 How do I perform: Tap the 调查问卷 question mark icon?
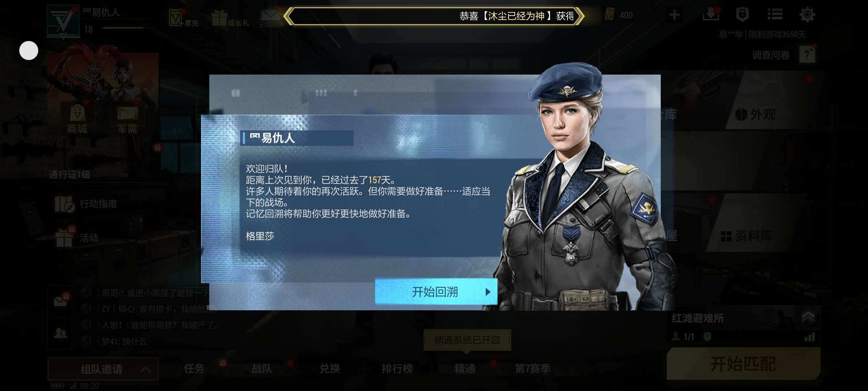point(807,55)
